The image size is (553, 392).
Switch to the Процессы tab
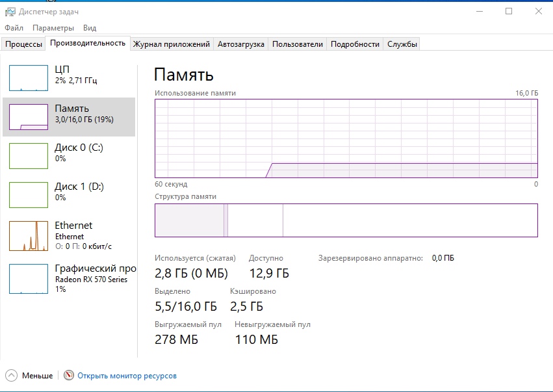coord(23,44)
